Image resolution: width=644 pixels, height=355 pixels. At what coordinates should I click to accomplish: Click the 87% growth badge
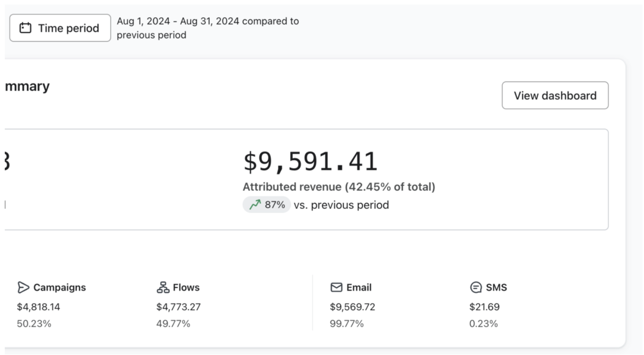pos(266,204)
